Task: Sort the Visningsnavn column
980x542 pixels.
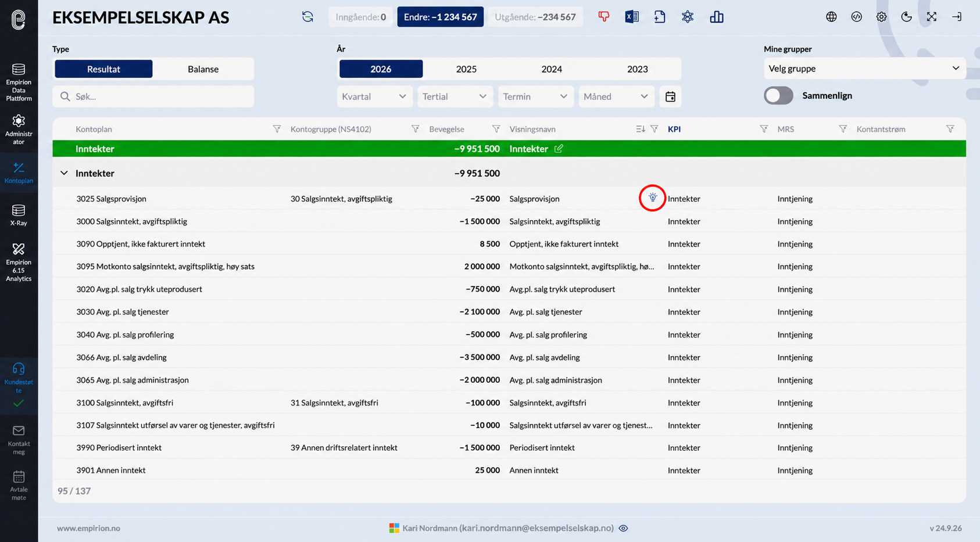Action: point(640,129)
